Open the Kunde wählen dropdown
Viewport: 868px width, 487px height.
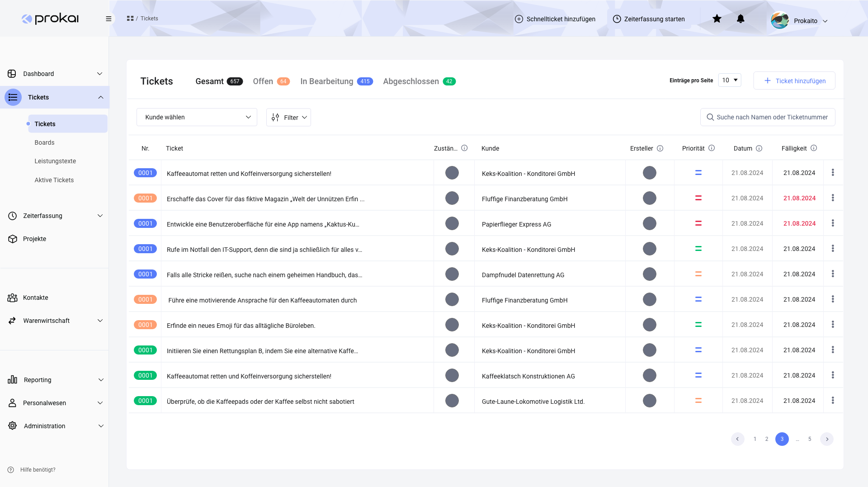[197, 117]
